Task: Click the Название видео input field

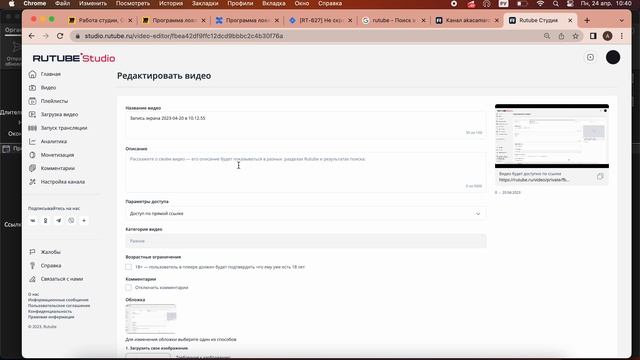Action: click(x=306, y=125)
